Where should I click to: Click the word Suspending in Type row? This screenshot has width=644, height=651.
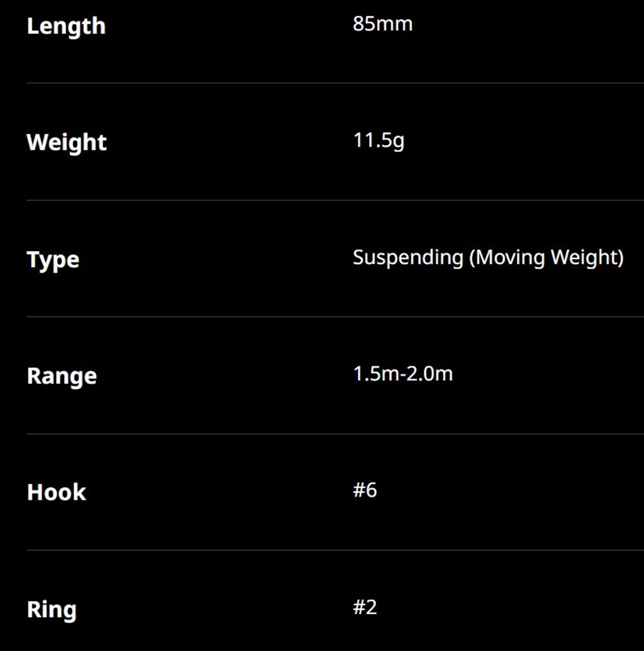[408, 258]
